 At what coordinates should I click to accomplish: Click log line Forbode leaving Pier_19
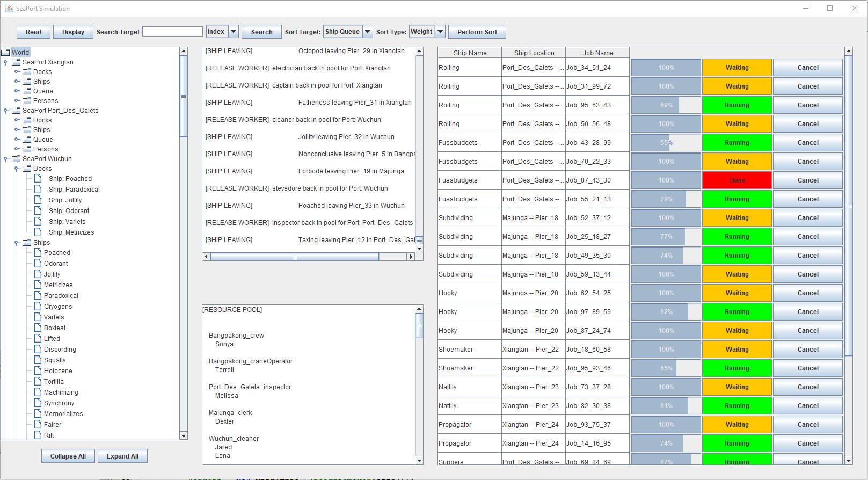click(x=351, y=171)
